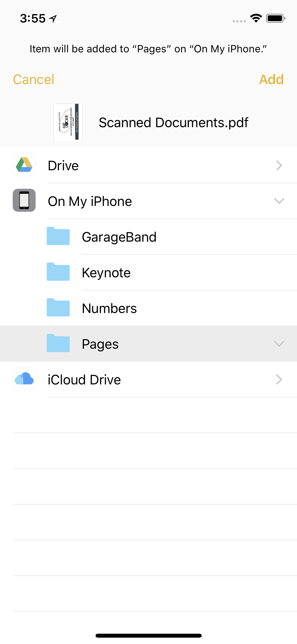The width and height of the screenshot is (297, 644).
Task: Choose Numbers as the destination folder
Action: 109,308
